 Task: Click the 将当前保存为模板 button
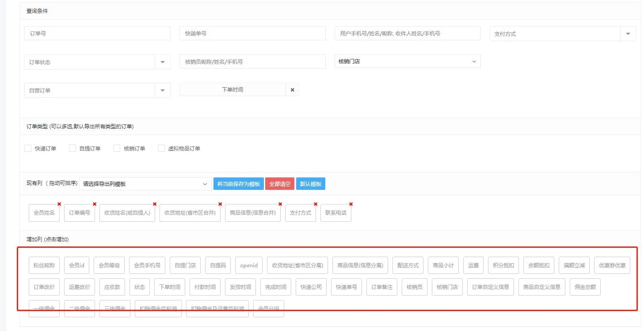(x=238, y=184)
